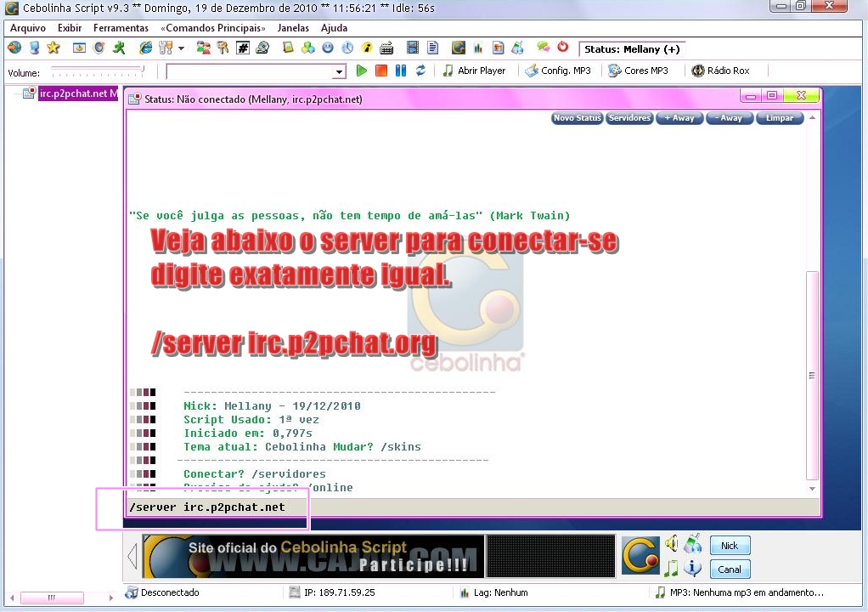Click the chat bubbles icon
Image resolution: width=868 pixels, height=612 pixels.
[543, 48]
